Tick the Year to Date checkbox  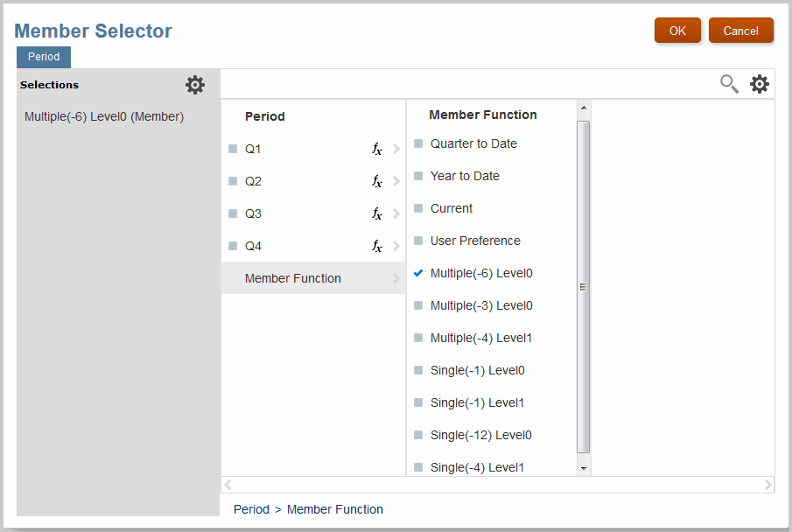pos(418,176)
